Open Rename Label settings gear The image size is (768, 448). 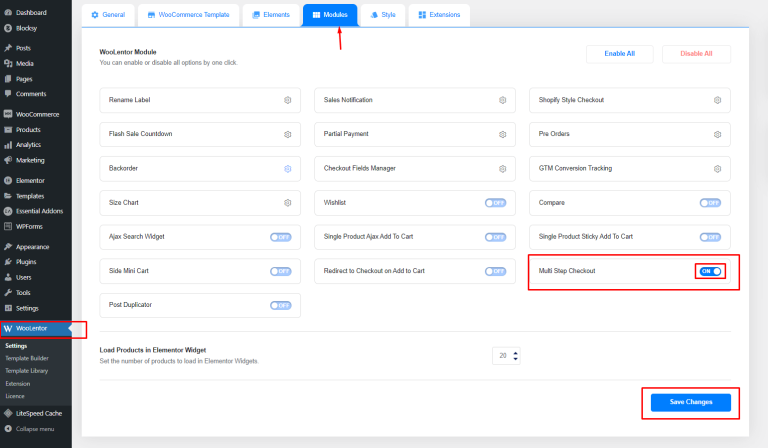(x=288, y=100)
